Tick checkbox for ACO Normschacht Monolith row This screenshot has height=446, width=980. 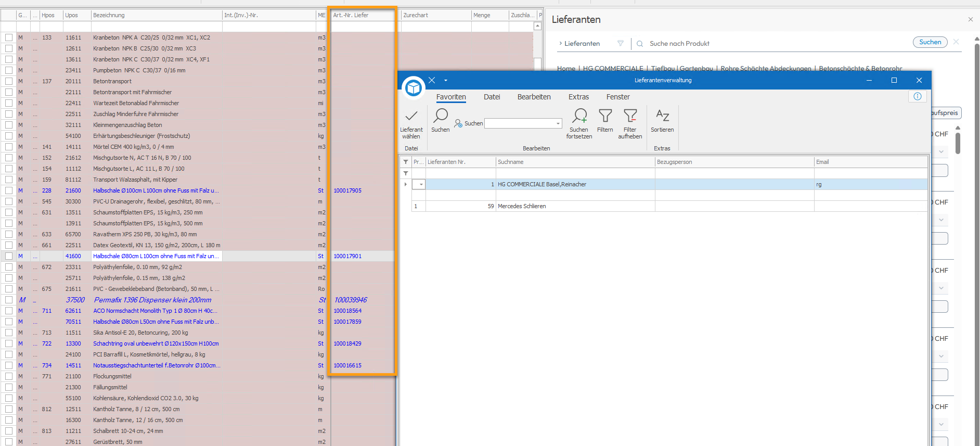pos(9,311)
